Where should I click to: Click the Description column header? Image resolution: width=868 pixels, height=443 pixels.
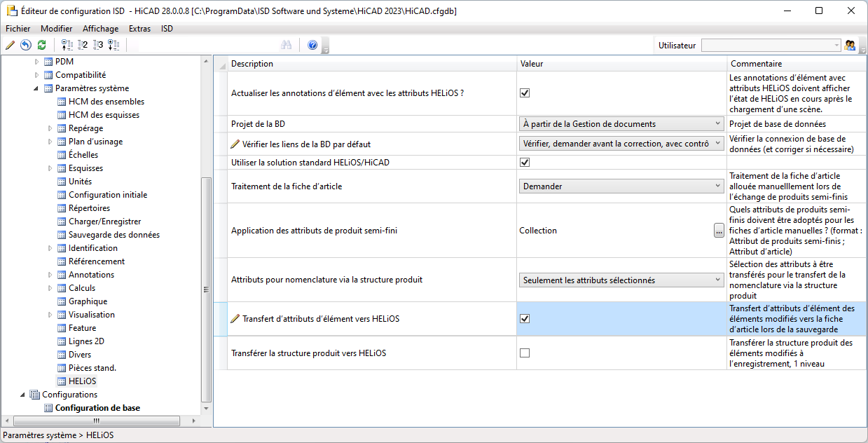click(372, 64)
